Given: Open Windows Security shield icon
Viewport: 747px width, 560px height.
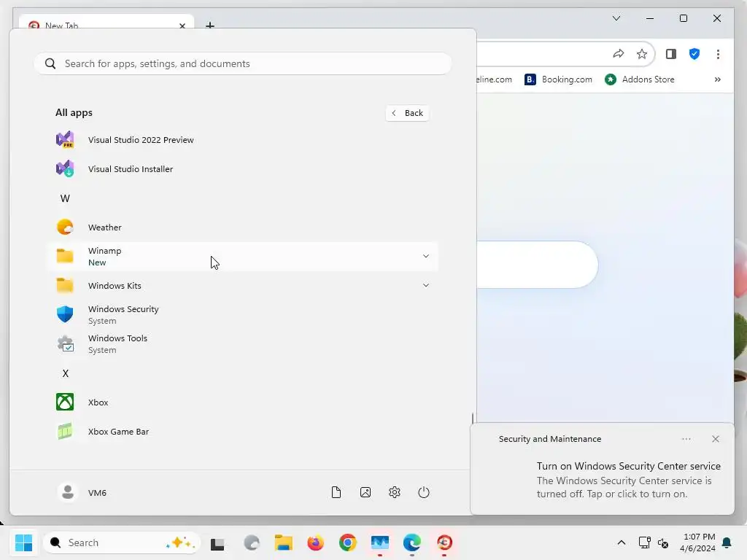Looking at the screenshot, I should coord(65,314).
